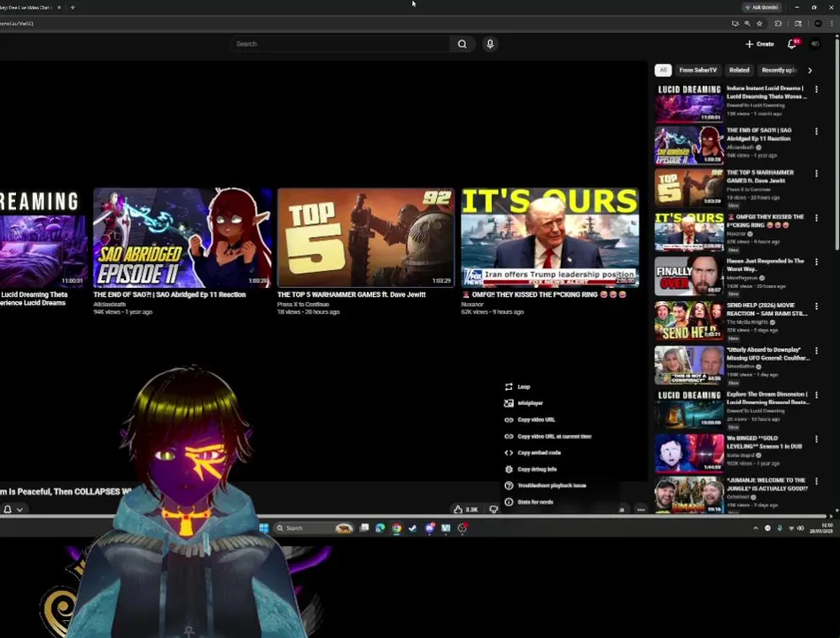This screenshot has height=638, width=840.
Task: Click the horizontal scrollbar above taskbar
Action: coord(413,517)
